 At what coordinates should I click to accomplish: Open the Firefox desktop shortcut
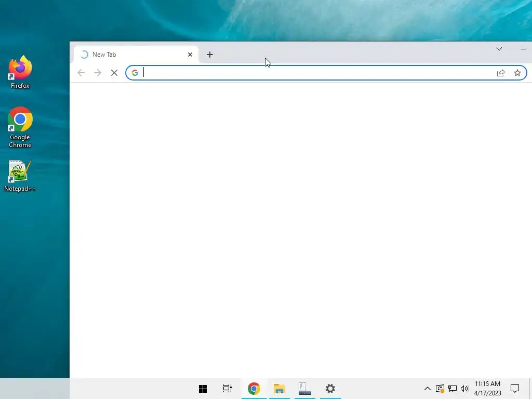pos(20,72)
